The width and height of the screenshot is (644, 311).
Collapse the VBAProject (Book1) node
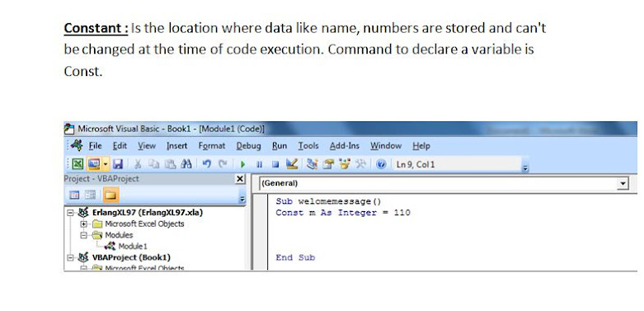70,257
